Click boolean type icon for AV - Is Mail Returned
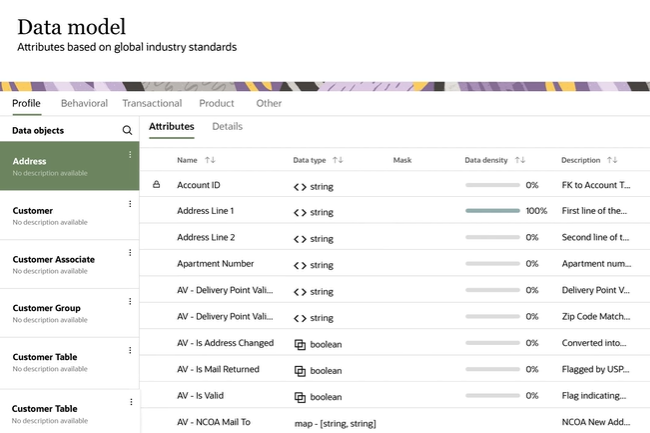The width and height of the screenshot is (650, 433). coord(300,371)
